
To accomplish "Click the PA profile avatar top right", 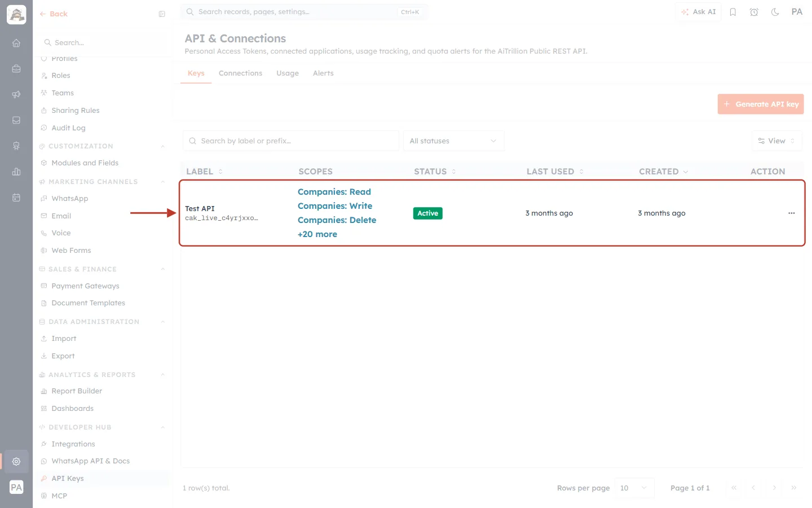I will [797, 12].
